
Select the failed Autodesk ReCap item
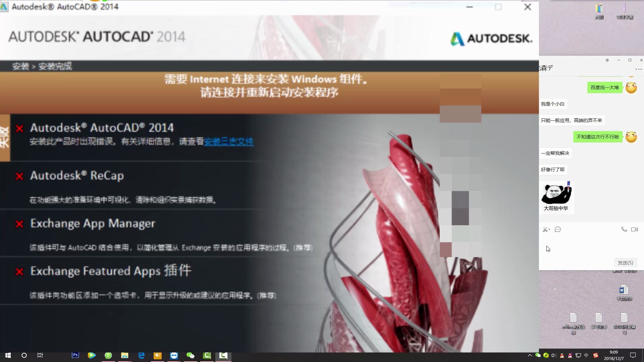coord(77,176)
